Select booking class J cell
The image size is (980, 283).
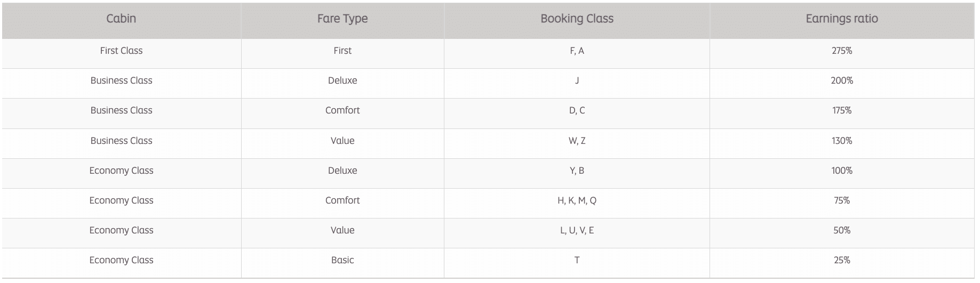pyautogui.click(x=577, y=80)
